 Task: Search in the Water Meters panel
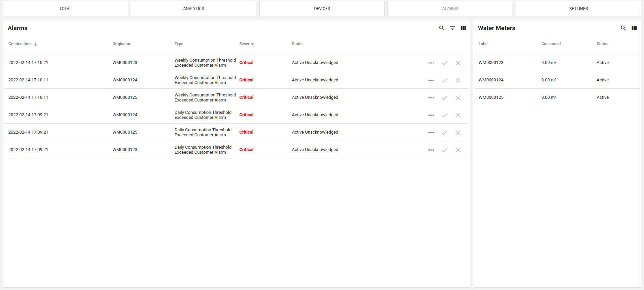(623, 28)
